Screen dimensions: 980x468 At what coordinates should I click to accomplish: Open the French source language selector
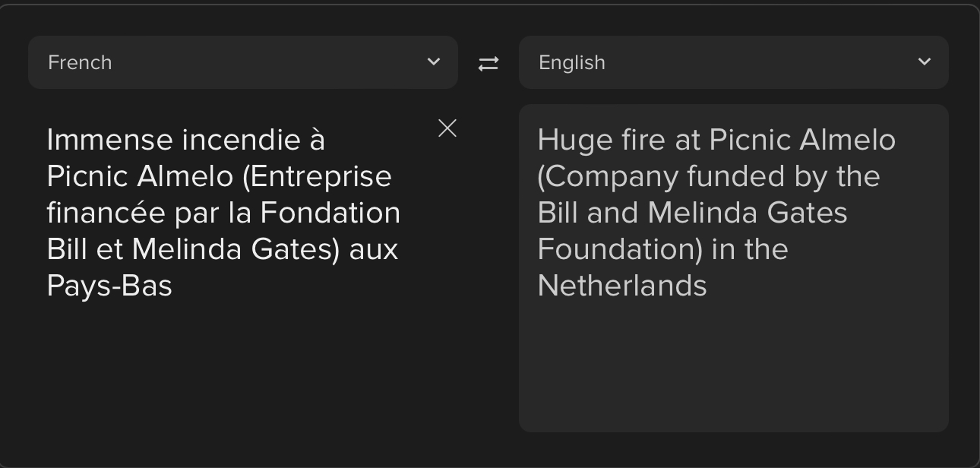click(x=243, y=62)
